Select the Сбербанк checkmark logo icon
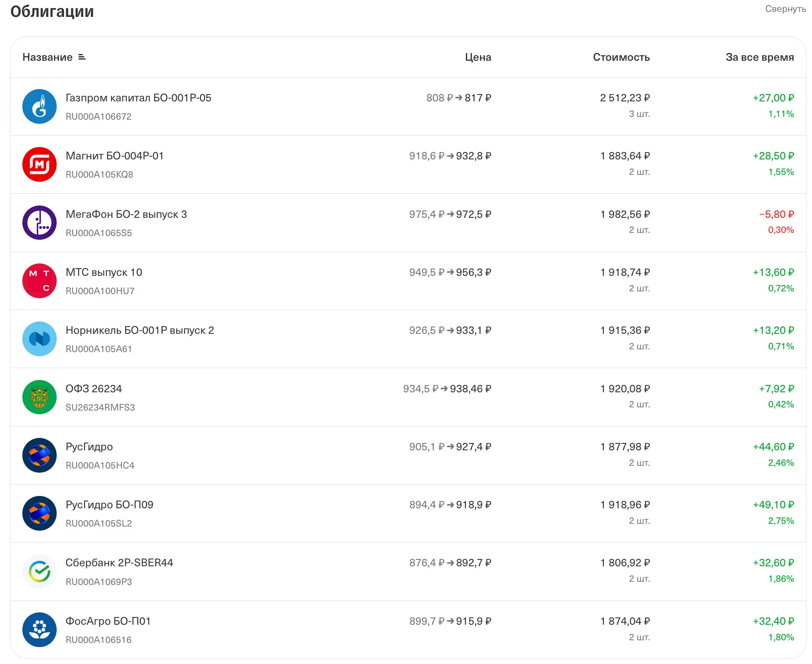The image size is (812, 664). point(40,571)
